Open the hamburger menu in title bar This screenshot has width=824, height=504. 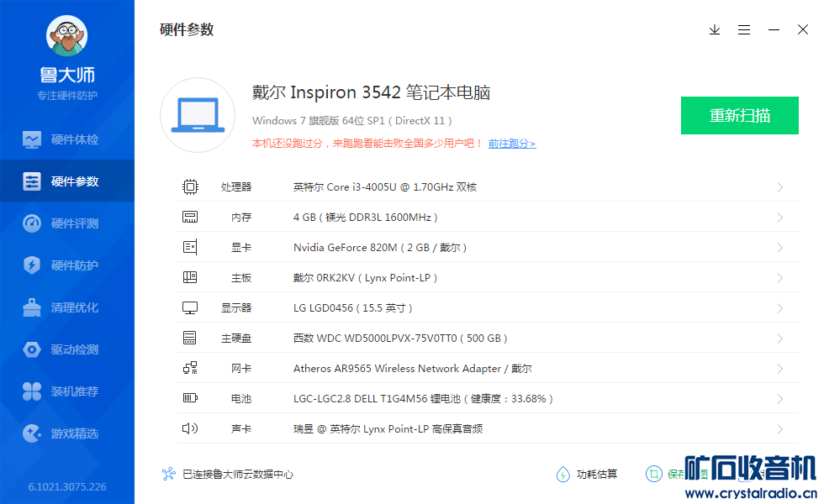pyautogui.click(x=744, y=30)
